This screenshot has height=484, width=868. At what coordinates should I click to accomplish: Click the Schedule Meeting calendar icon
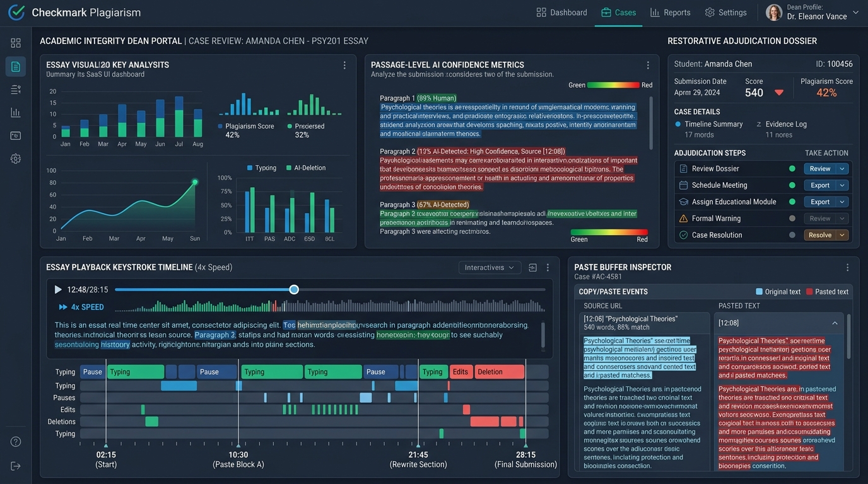click(x=683, y=185)
